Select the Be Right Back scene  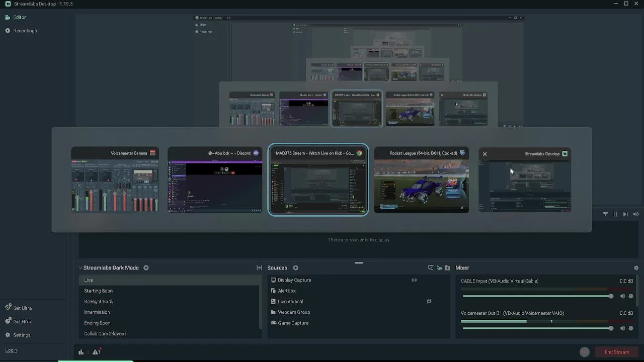click(x=170, y=302)
